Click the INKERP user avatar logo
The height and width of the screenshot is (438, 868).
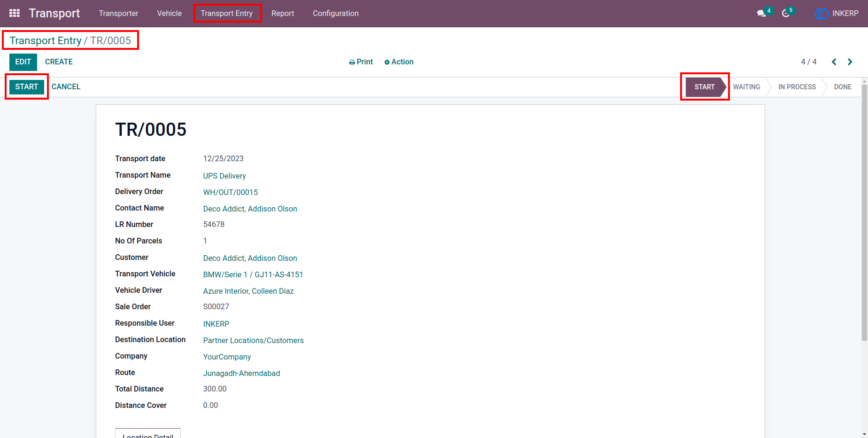pos(821,14)
